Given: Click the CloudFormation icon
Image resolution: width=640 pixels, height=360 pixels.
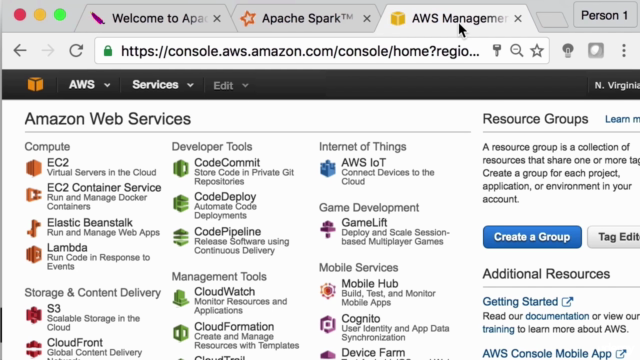Looking at the screenshot, I should pyautogui.click(x=181, y=333).
